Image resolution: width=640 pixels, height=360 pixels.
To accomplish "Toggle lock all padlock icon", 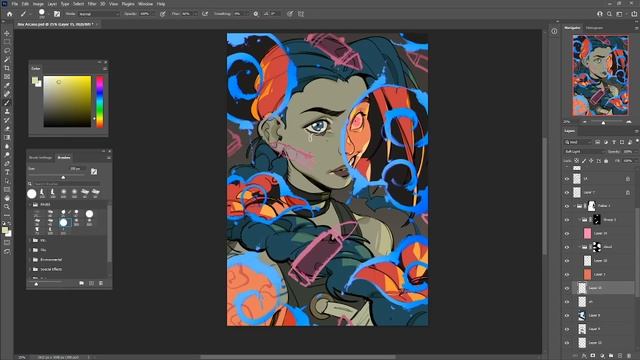I will point(606,161).
